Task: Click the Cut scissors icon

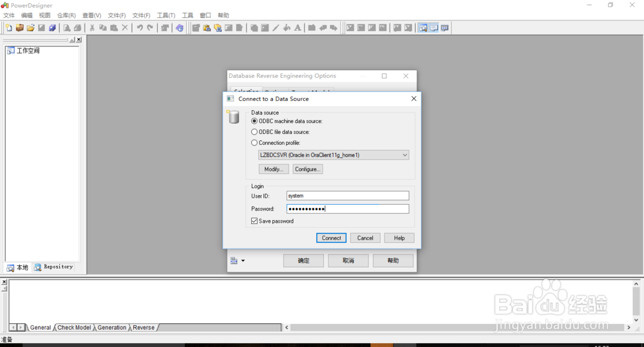Action: [92, 28]
